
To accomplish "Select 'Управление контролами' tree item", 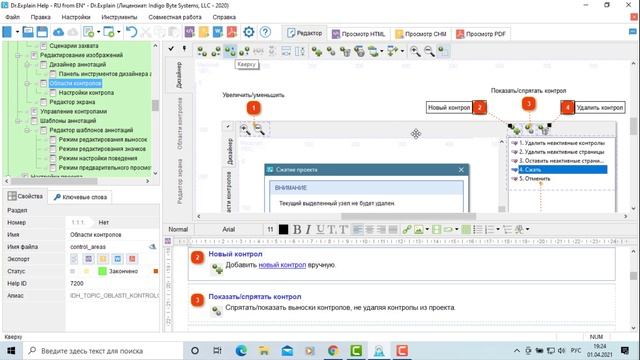I will point(73,111).
